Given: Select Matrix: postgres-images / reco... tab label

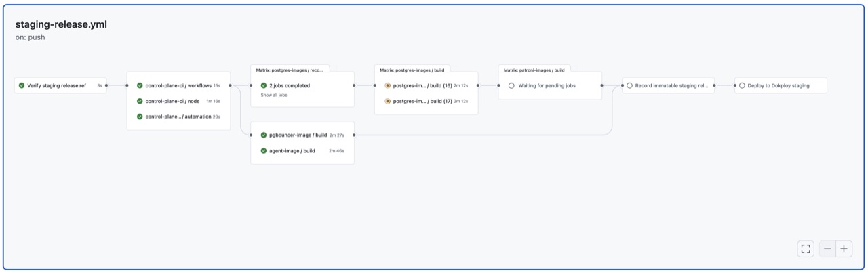Looking at the screenshot, I should (x=290, y=70).
